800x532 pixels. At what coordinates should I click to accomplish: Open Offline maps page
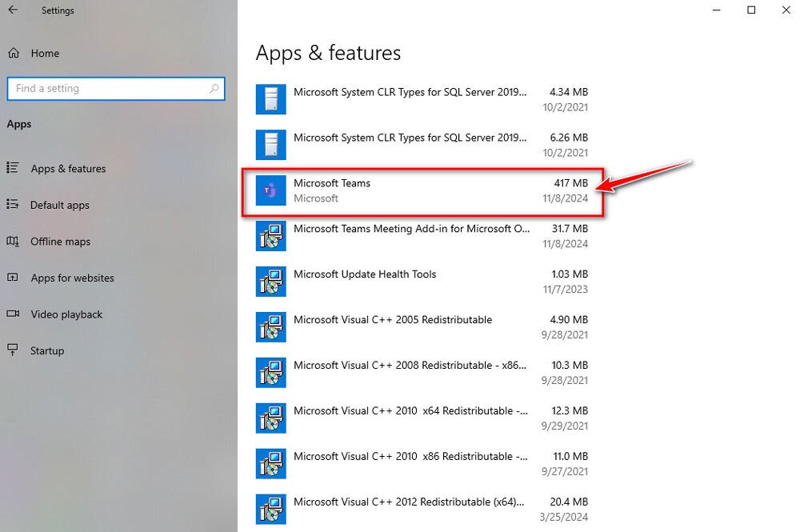(x=60, y=242)
